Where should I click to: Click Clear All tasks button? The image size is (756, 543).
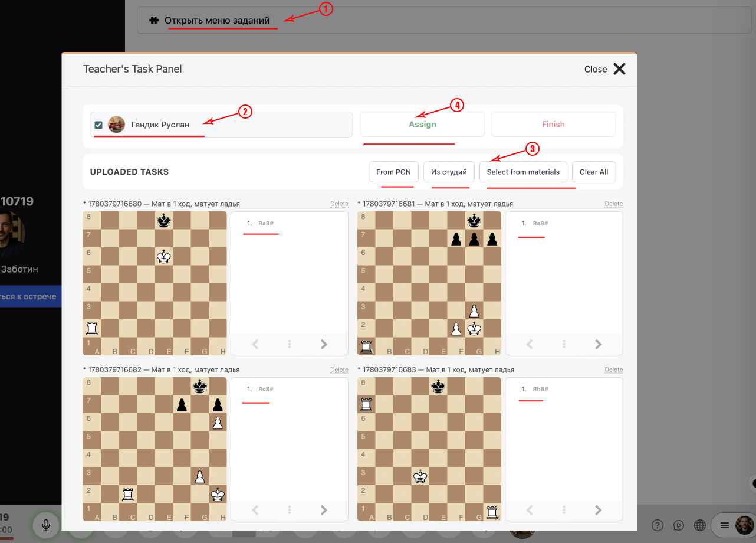click(x=594, y=172)
